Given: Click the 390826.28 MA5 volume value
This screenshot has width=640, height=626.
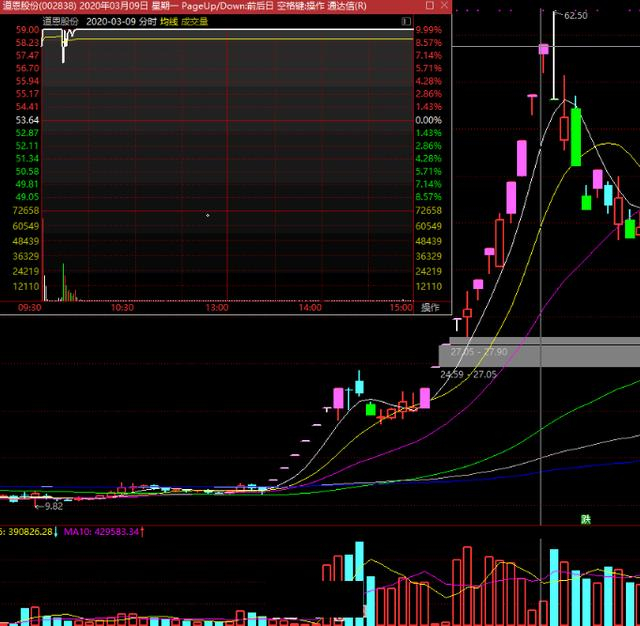Looking at the screenshot, I should (x=30, y=532).
